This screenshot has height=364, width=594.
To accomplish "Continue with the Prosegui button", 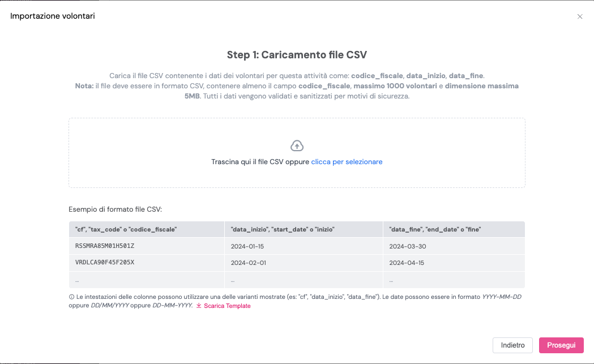I will point(561,345).
